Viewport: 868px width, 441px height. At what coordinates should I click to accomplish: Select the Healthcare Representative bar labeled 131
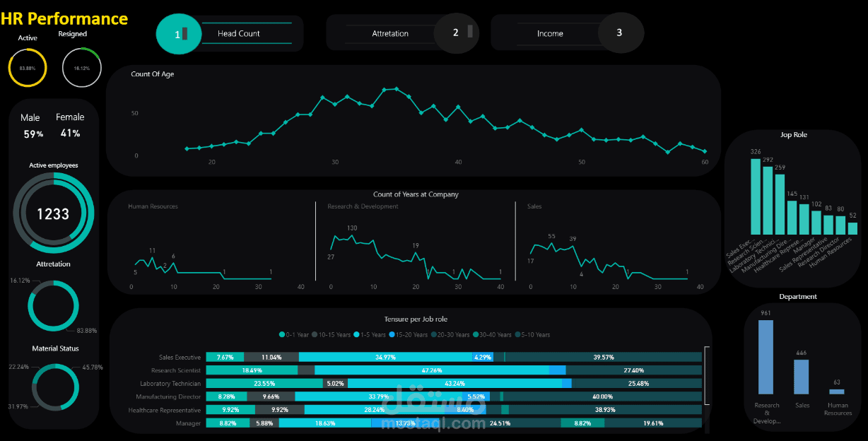click(x=804, y=219)
